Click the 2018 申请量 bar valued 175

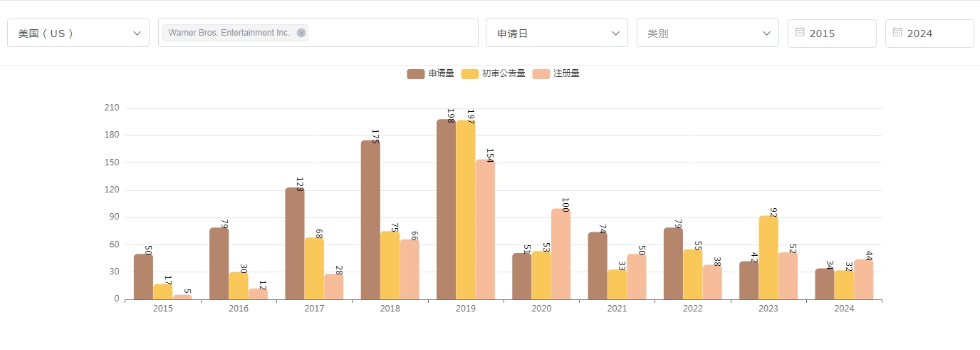click(x=370, y=220)
